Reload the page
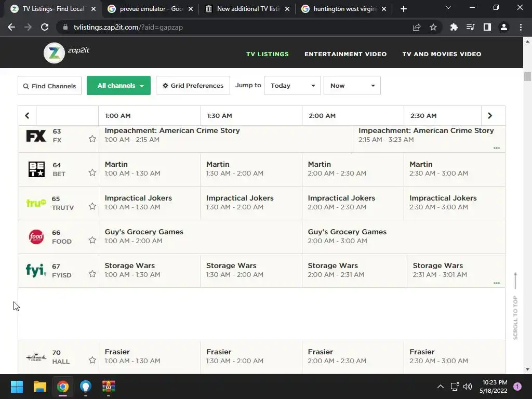 (45, 27)
